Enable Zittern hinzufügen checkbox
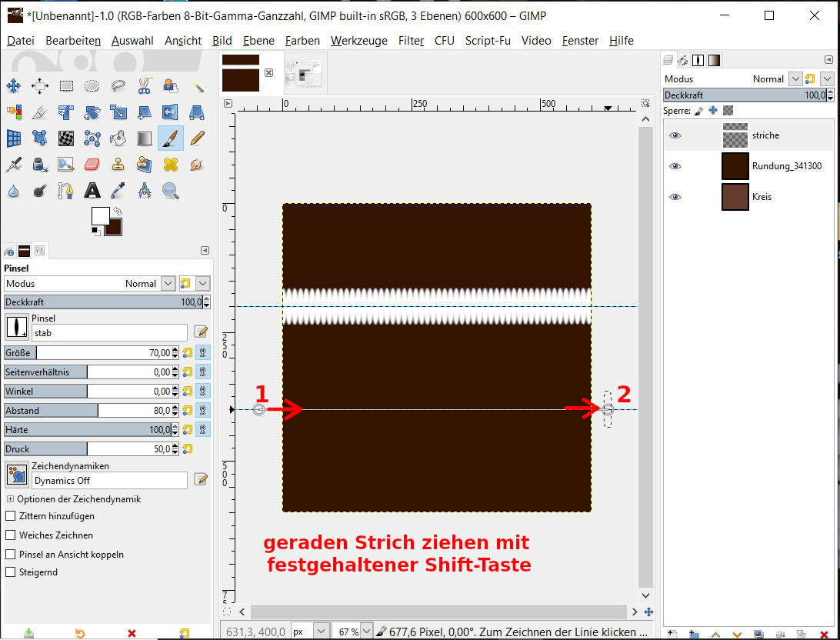Viewport: 840px width, 640px height. point(10,515)
